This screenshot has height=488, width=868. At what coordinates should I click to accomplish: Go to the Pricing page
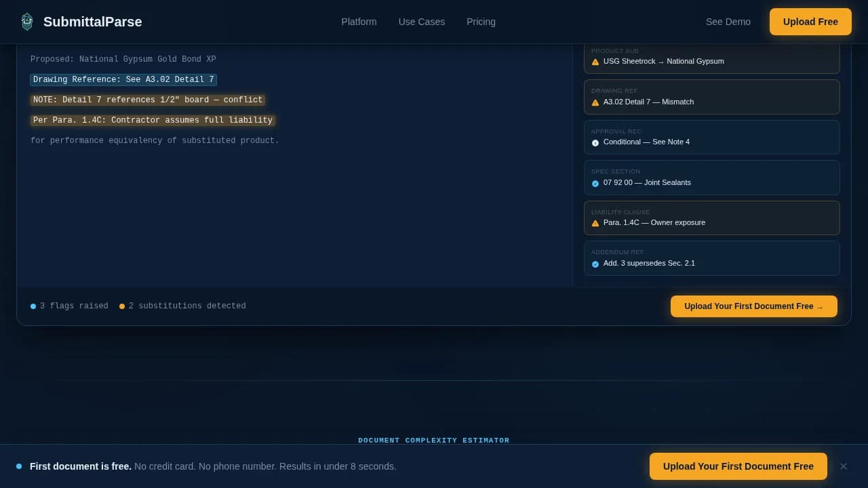pyautogui.click(x=481, y=22)
